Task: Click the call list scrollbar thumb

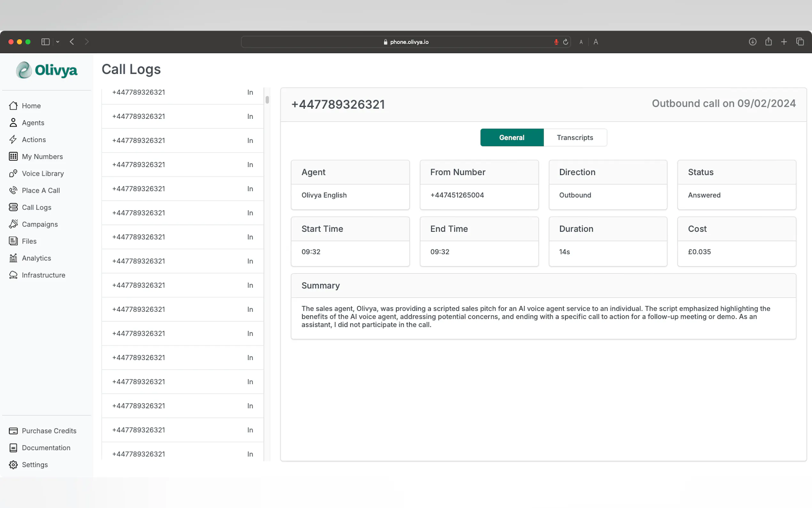Action: coord(267,100)
